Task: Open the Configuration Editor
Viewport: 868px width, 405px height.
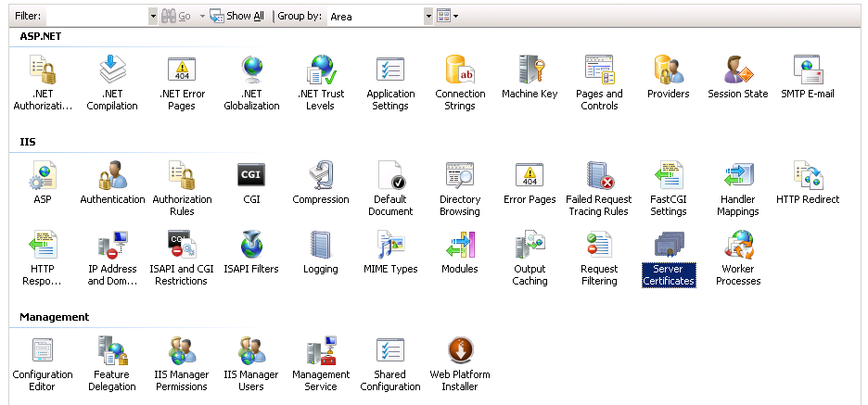Action: [x=43, y=364]
